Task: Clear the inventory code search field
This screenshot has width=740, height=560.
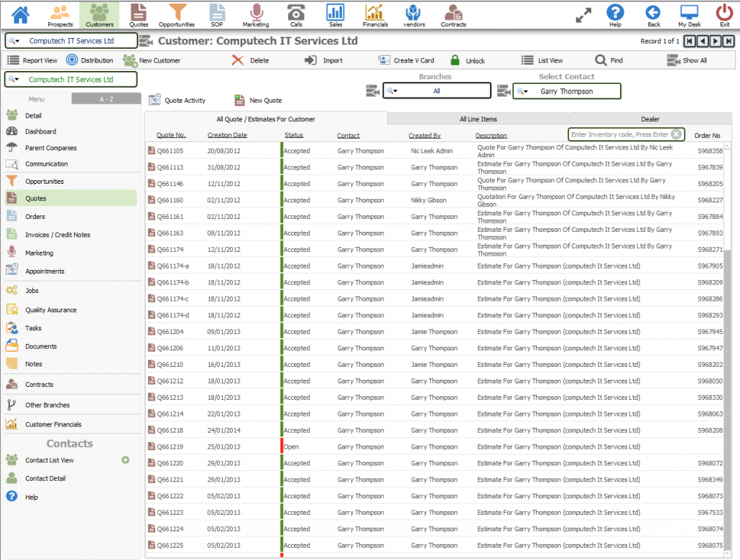Action: (676, 134)
